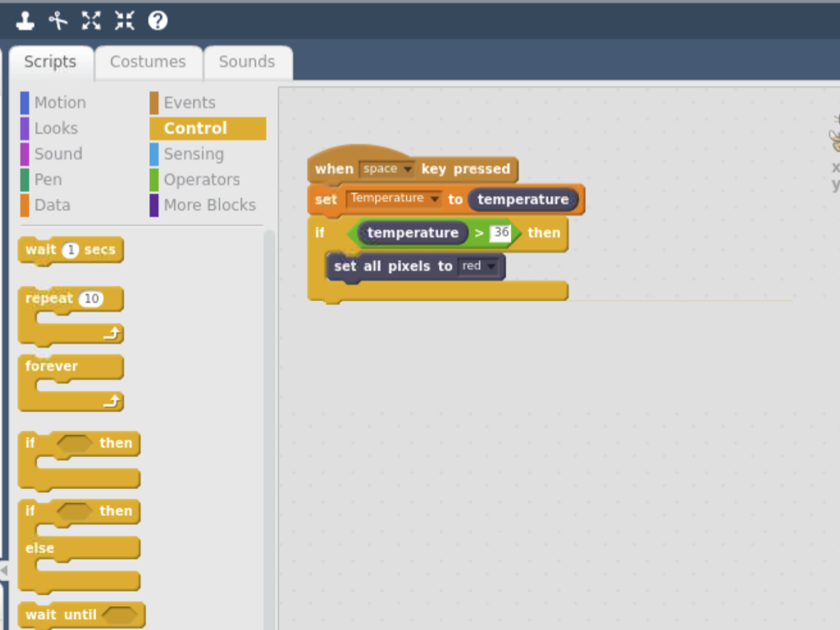This screenshot has width=840, height=630.
Task: Click the wait until palette block
Action: click(81, 615)
